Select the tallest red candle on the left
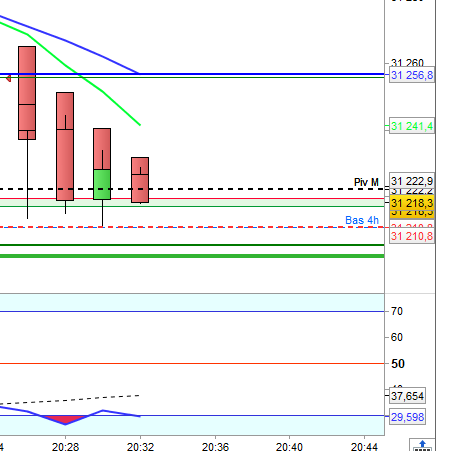This screenshot has height=451, width=475. click(x=27, y=93)
